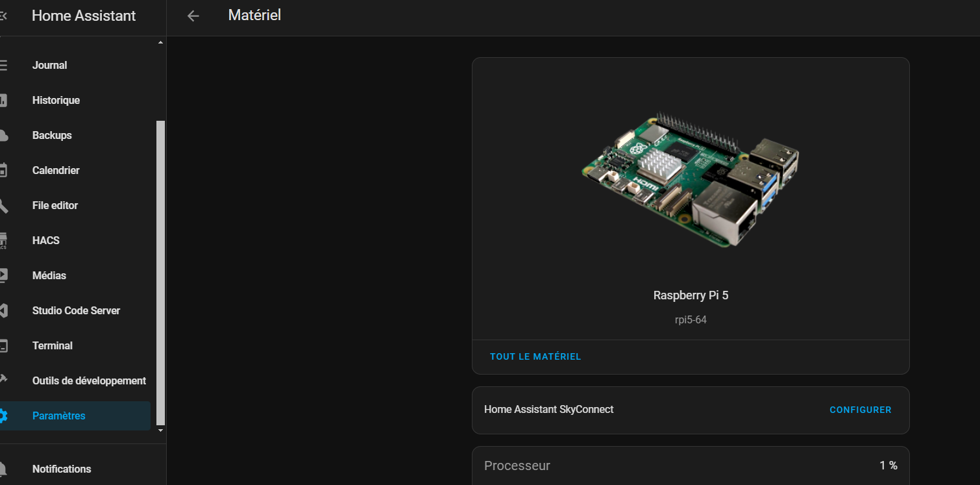The image size is (980, 485).
Task: Click the rpi5-64 board identifier
Action: (691, 319)
